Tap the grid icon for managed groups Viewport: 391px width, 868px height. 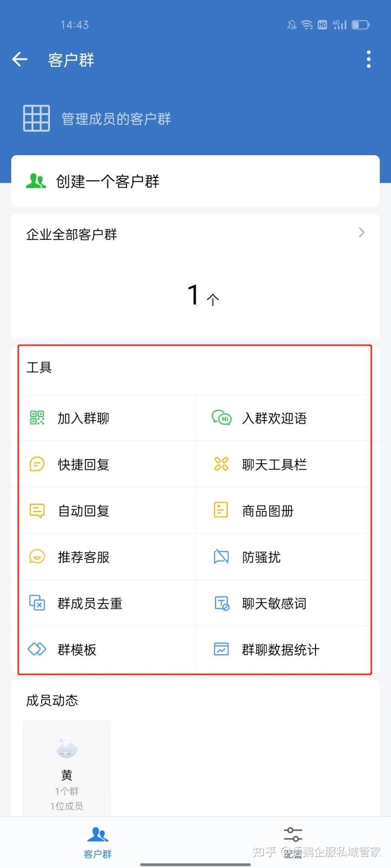point(36,118)
